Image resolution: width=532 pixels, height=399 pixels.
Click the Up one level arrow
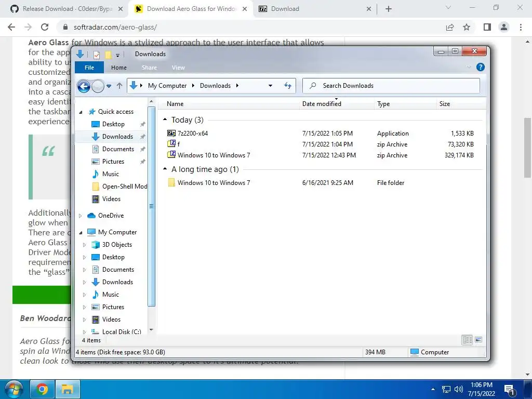point(119,86)
